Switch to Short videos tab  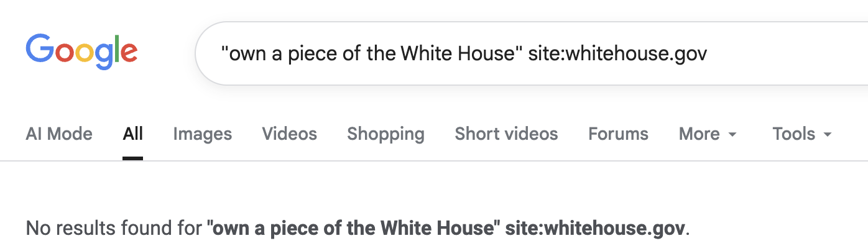[x=506, y=134]
